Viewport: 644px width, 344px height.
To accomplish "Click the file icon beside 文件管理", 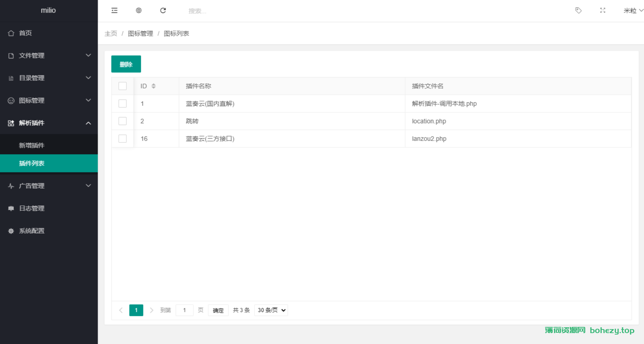I will coord(11,56).
